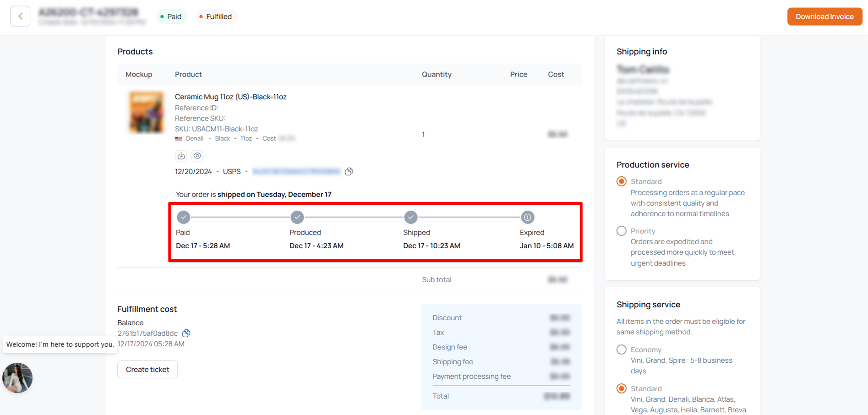Screen dimensions: 868x415
Task: Open the support chat avatar
Action: [17, 378]
